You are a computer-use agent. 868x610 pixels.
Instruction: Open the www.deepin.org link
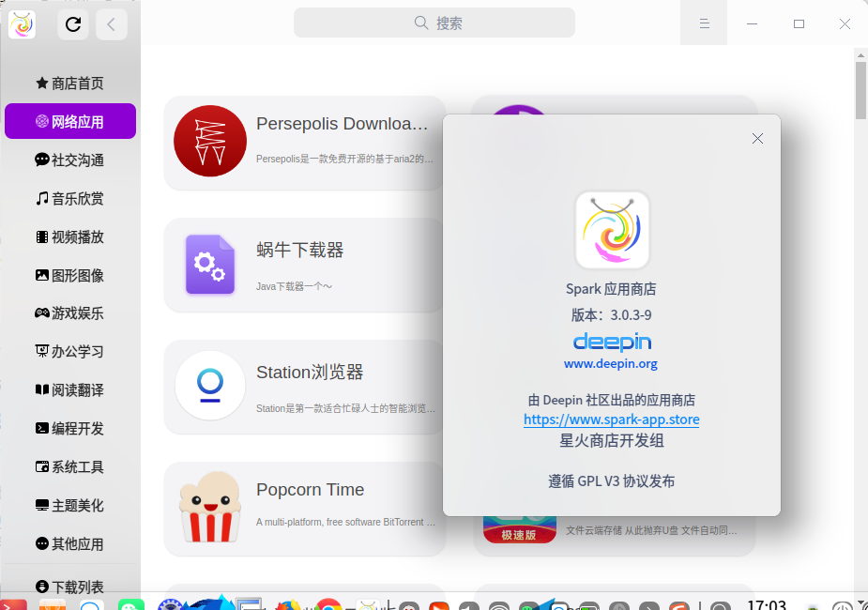point(611,364)
